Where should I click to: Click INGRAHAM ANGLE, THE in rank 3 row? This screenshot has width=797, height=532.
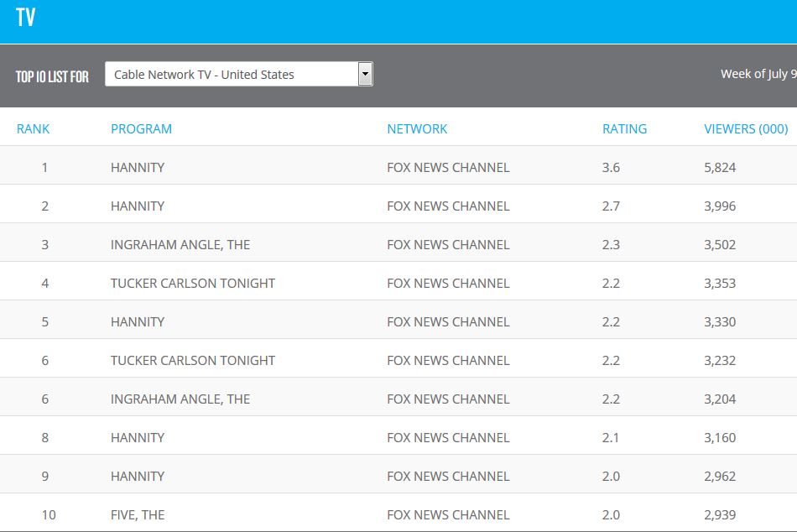click(x=180, y=245)
